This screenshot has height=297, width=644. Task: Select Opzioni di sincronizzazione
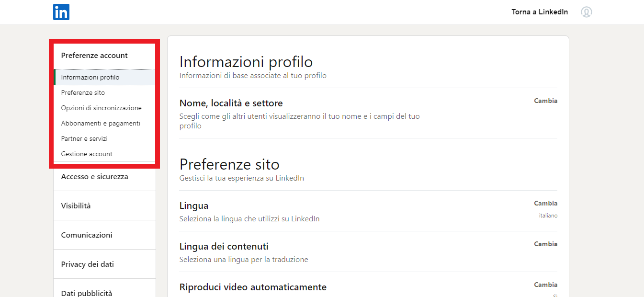click(x=101, y=108)
